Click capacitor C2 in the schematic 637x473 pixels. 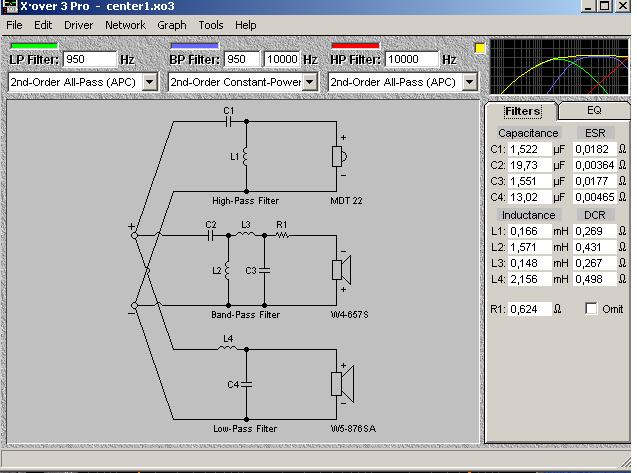[x=210, y=235]
